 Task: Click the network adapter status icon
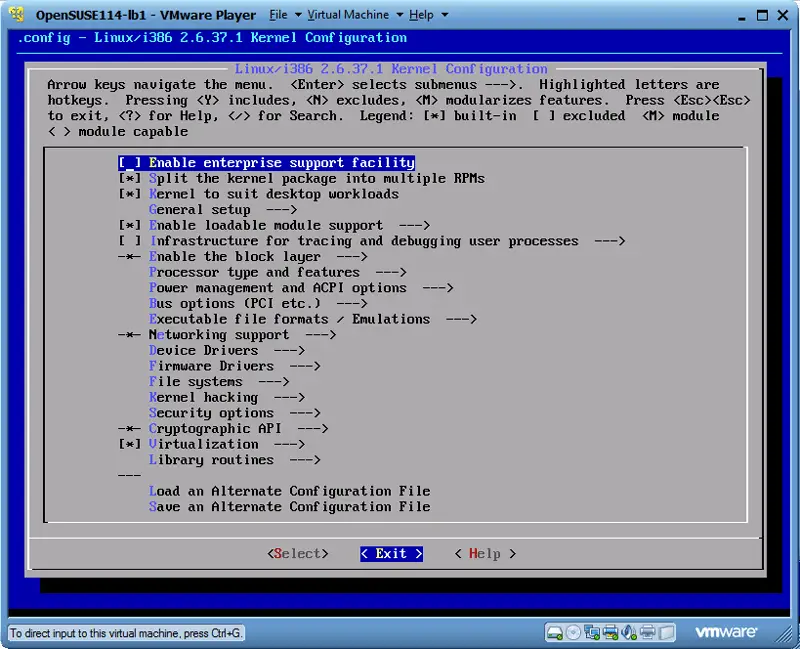pos(592,633)
